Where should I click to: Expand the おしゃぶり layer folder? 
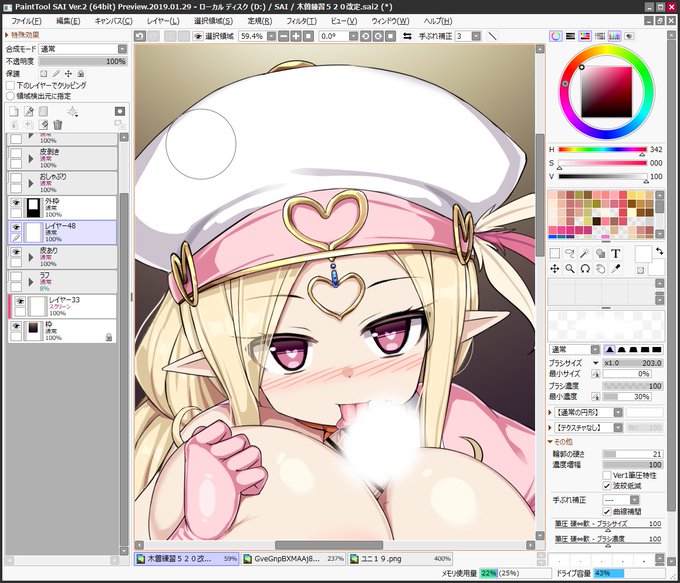tap(31, 183)
